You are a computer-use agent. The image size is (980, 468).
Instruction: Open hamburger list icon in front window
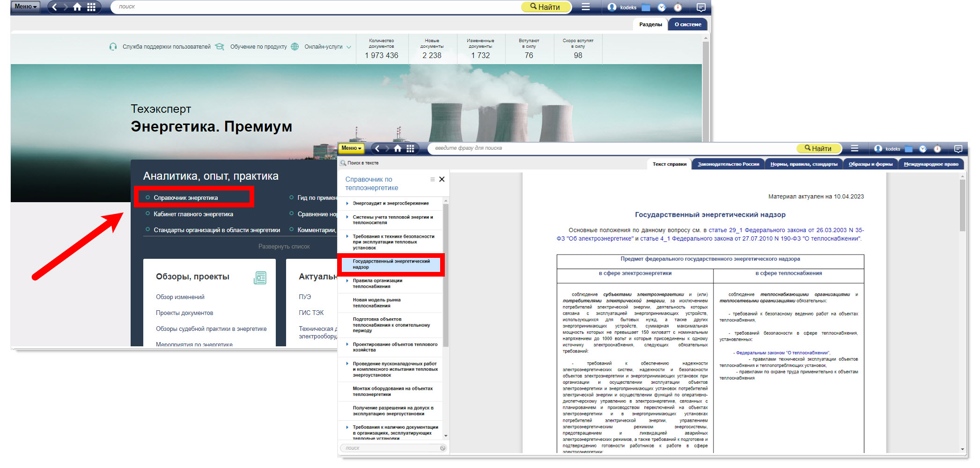click(x=855, y=148)
